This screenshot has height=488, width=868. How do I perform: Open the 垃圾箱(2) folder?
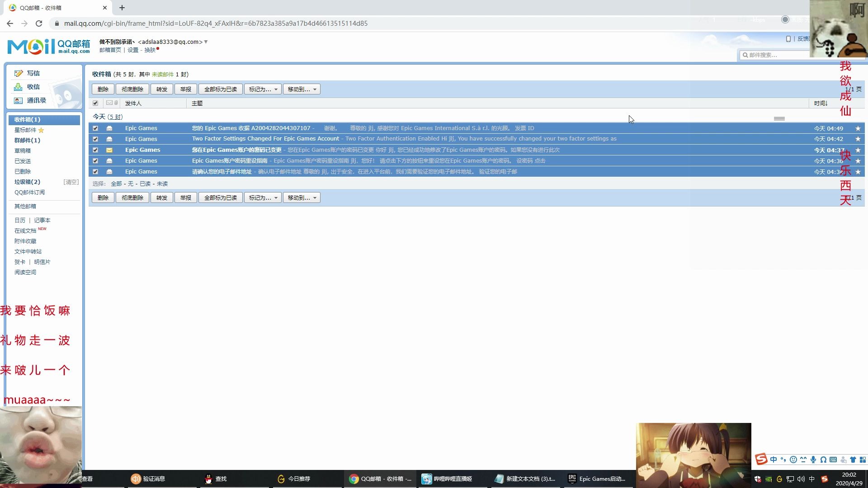[x=27, y=182]
